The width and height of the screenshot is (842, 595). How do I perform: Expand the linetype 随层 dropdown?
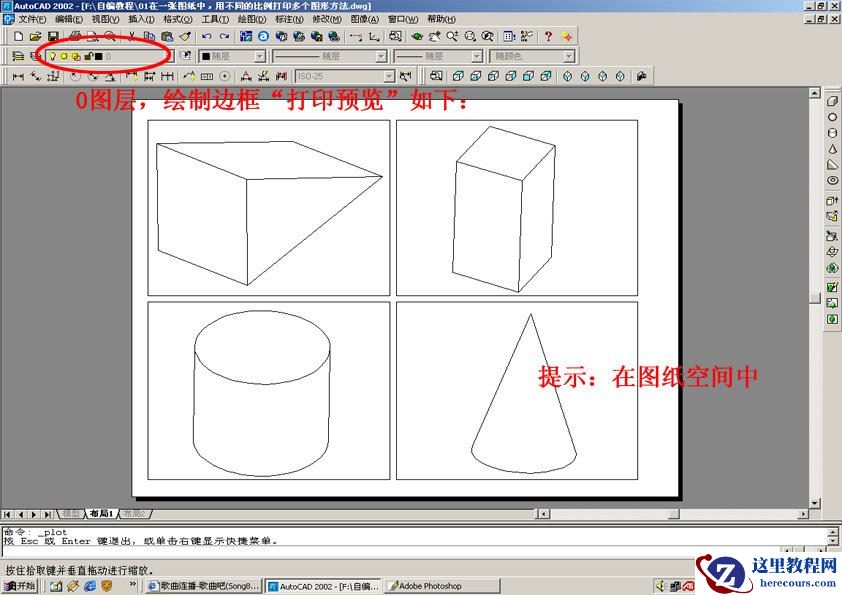pos(380,57)
